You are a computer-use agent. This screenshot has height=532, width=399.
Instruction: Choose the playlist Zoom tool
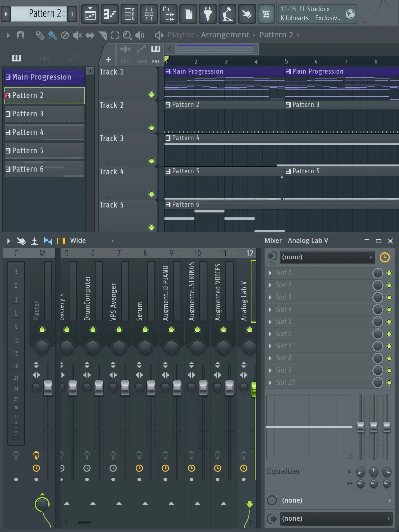point(127,35)
